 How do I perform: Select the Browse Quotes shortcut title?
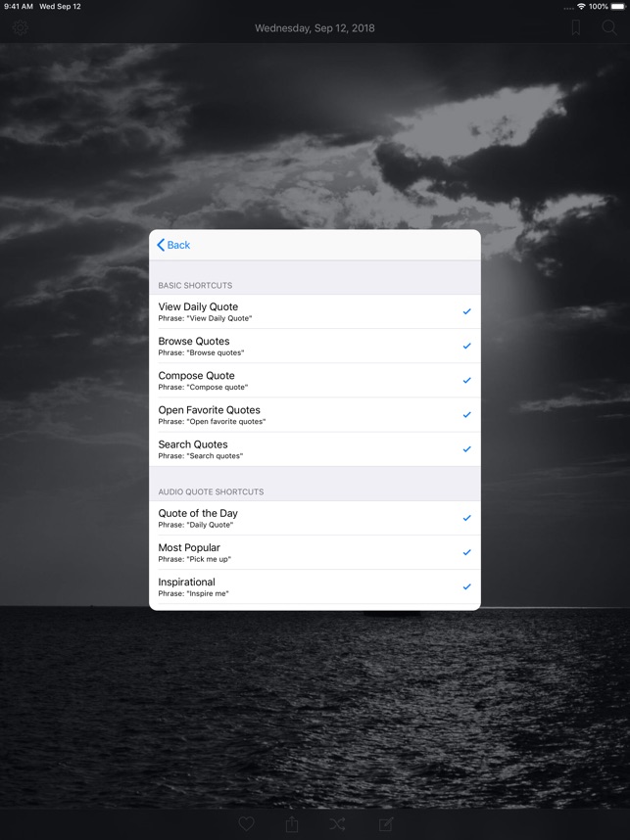pyautogui.click(x=194, y=341)
